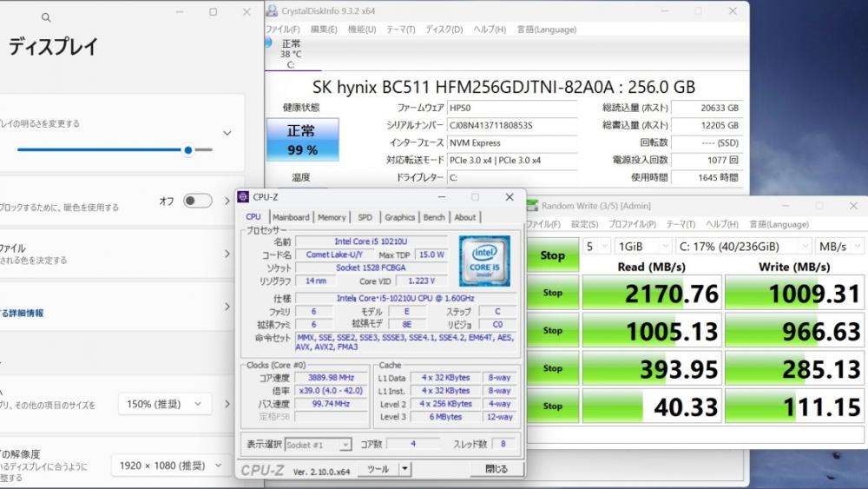This screenshot has width=868, height=489.
Task: Click the Intel Core i5 logo badge
Action: pyautogui.click(x=484, y=258)
